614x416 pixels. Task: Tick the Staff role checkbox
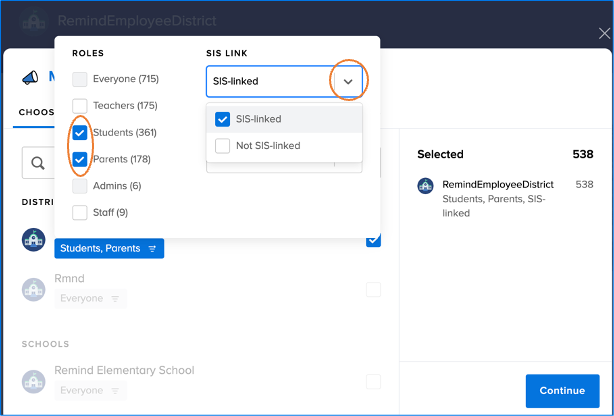80,212
